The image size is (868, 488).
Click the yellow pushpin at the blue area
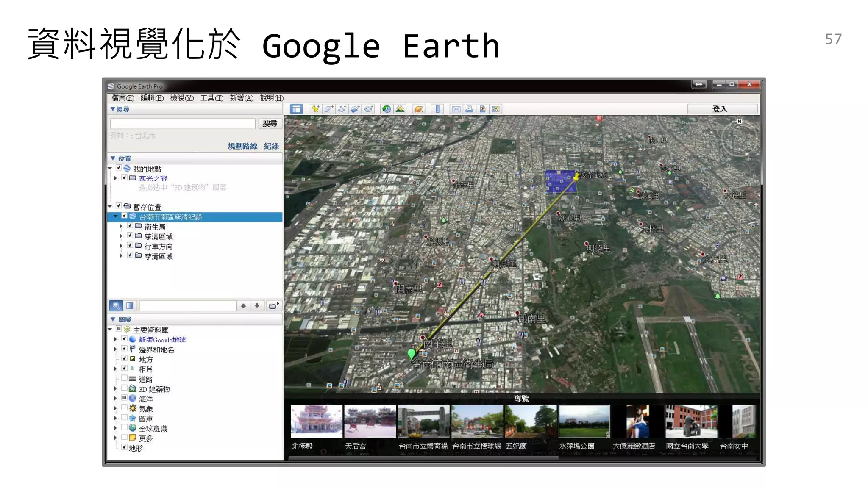click(576, 177)
